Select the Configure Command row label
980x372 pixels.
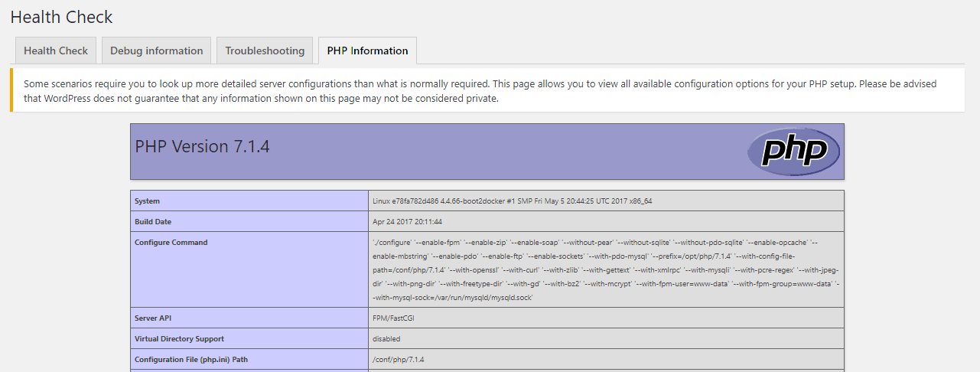(171, 243)
